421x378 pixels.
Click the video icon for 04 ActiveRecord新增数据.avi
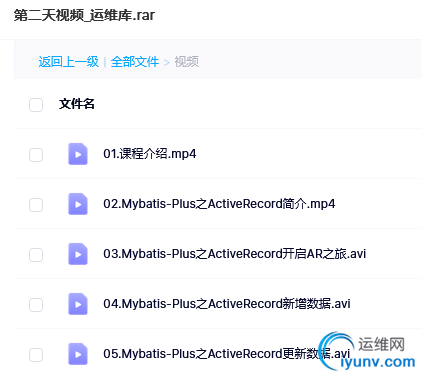[78, 304]
